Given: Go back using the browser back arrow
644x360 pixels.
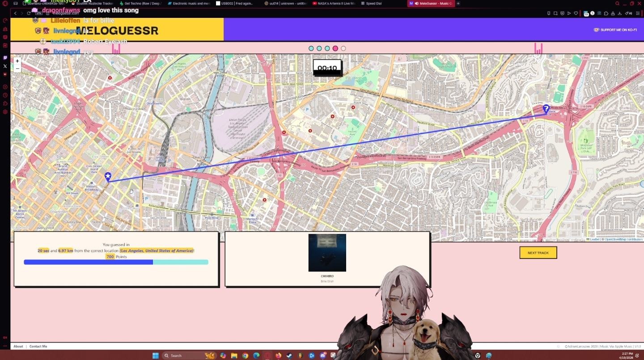Looking at the screenshot, I should [x=15, y=13].
